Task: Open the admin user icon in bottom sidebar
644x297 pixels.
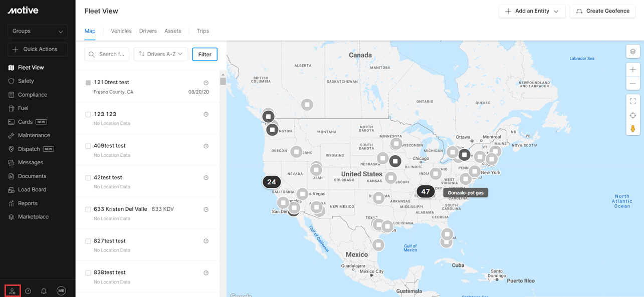Action: tap(13, 291)
